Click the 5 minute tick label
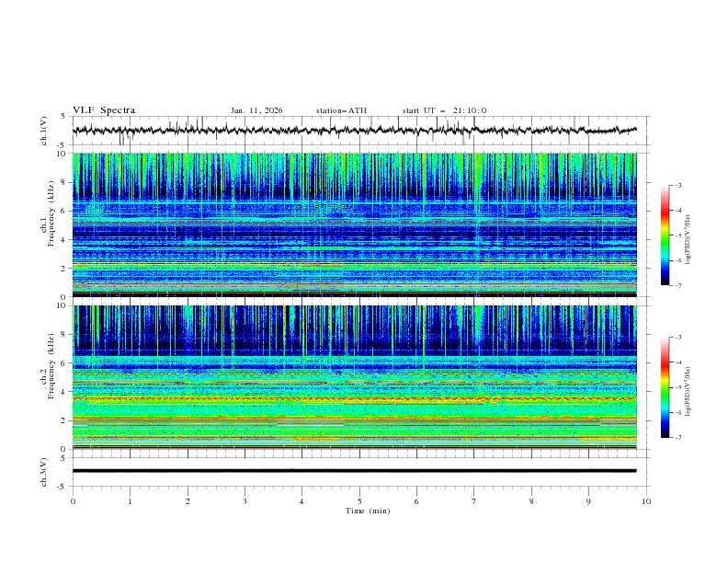Viewport: 728px width, 563px height. tap(359, 500)
